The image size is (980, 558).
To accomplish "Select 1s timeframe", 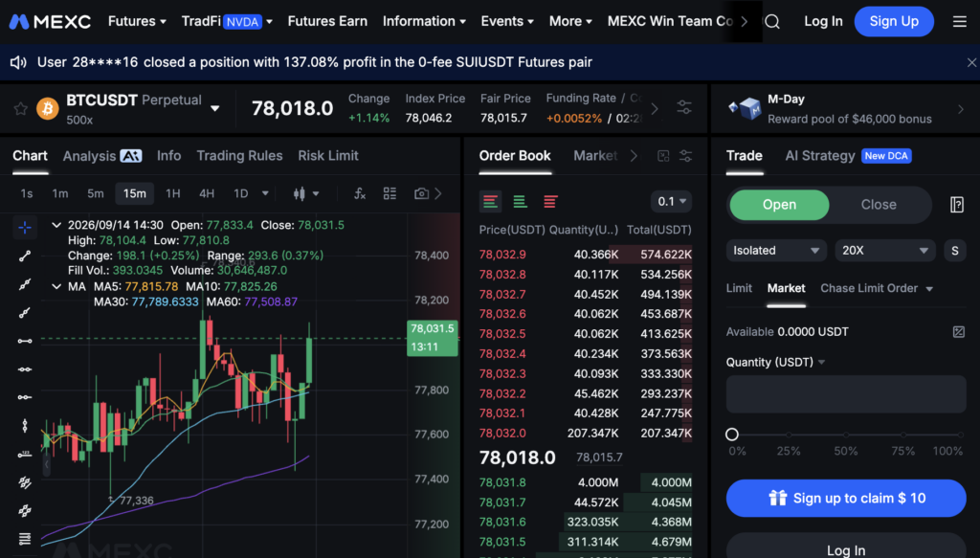I will click(26, 193).
